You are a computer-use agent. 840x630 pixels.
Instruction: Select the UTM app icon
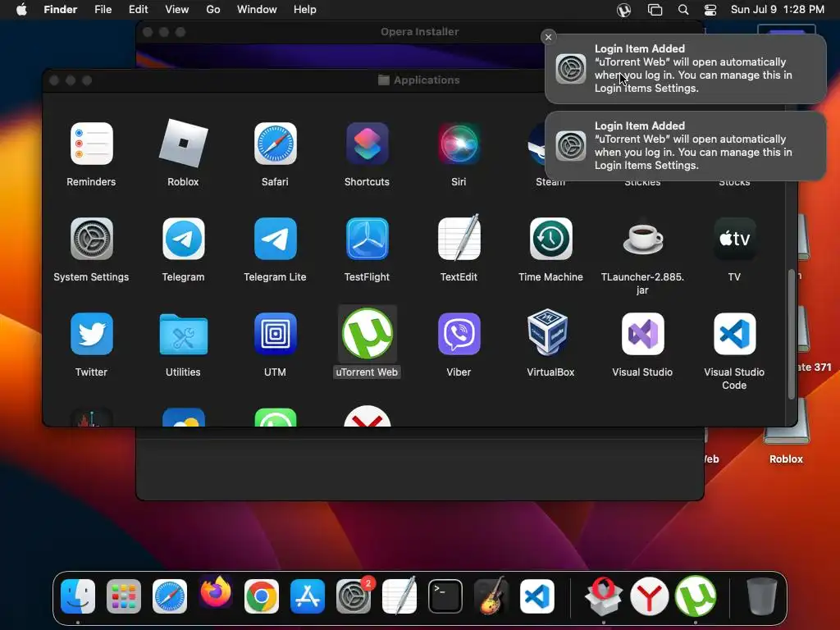276,335
